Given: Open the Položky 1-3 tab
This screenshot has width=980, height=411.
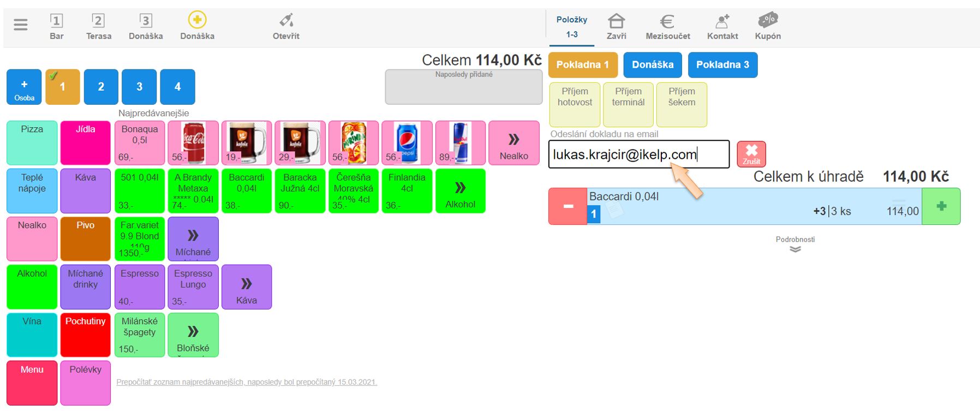Looking at the screenshot, I should (x=571, y=27).
